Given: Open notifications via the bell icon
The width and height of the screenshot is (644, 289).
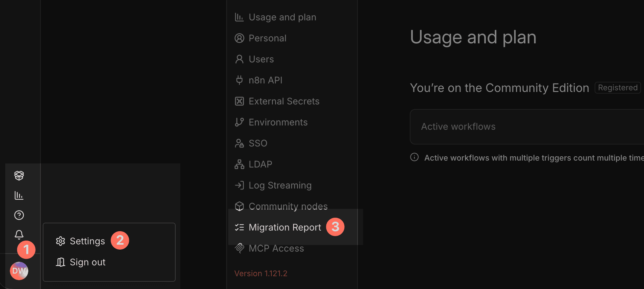Looking at the screenshot, I should pos(19,234).
